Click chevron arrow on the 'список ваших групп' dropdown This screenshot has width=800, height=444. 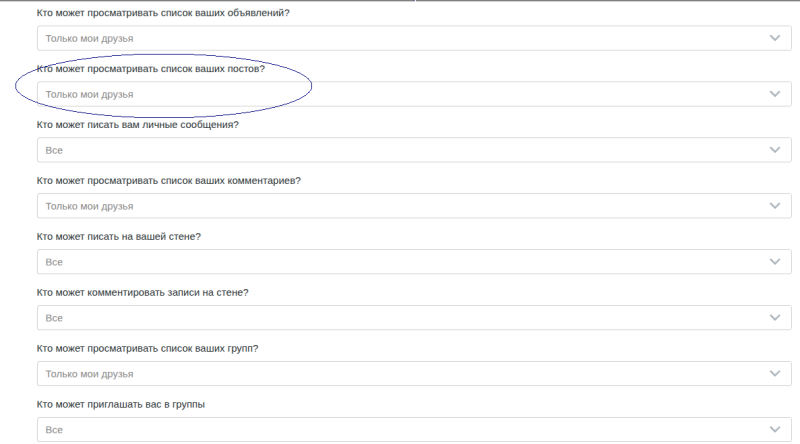(x=774, y=374)
